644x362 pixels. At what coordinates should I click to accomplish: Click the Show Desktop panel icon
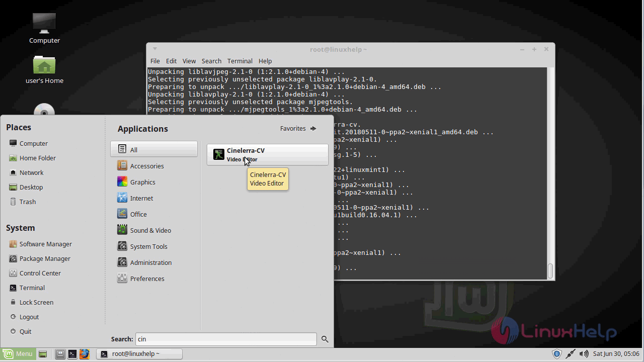(x=43, y=354)
